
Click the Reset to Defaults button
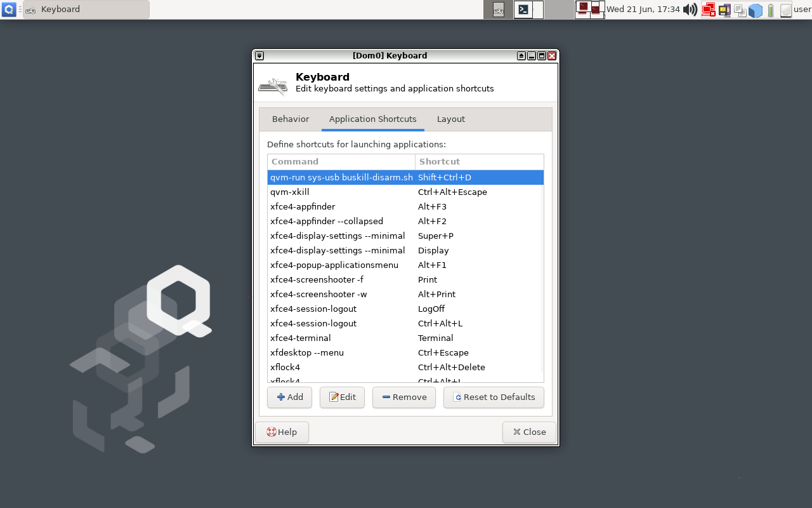[x=494, y=398]
